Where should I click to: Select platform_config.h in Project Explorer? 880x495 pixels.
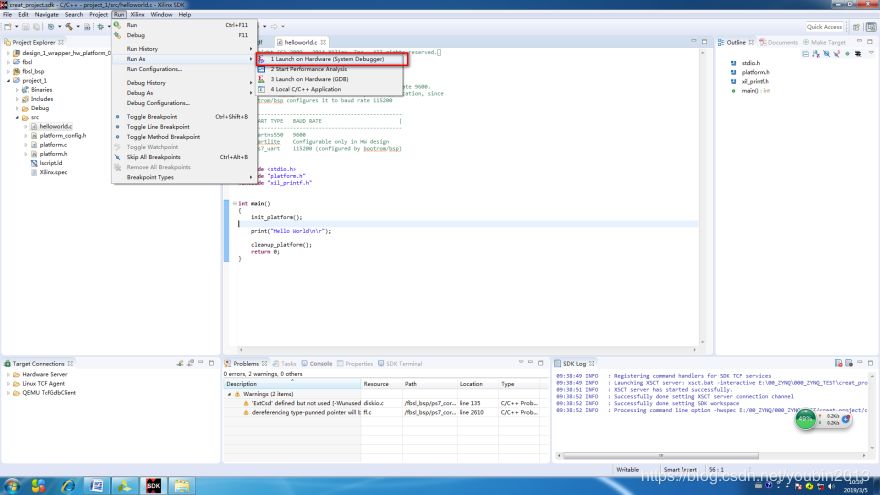pos(63,136)
